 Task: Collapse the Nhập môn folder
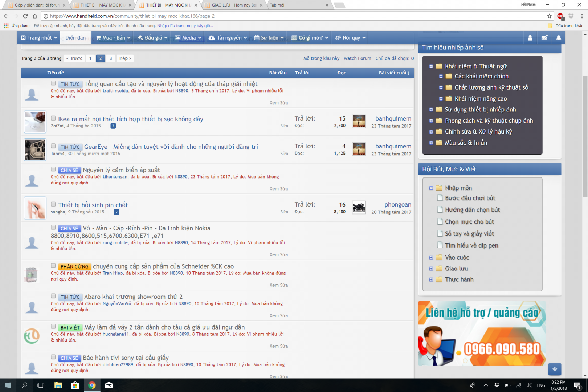[431, 188]
